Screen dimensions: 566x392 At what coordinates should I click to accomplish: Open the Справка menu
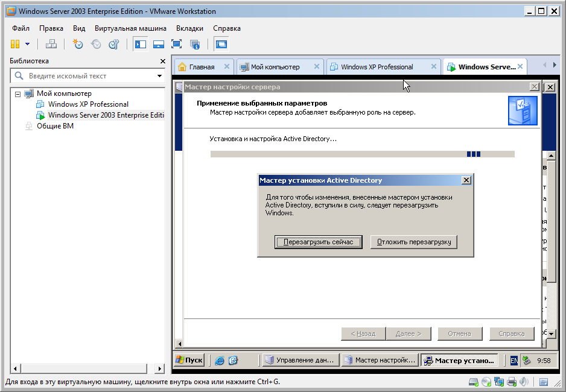[x=227, y=28]
